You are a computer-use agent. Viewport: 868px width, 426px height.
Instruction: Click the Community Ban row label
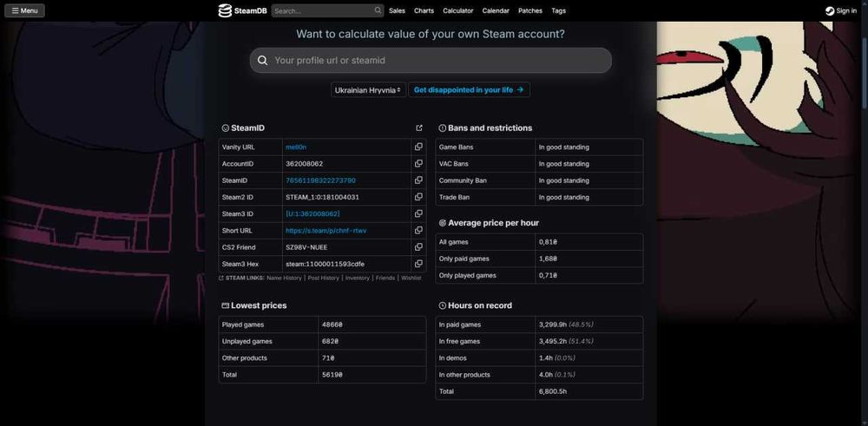(463, 180)
